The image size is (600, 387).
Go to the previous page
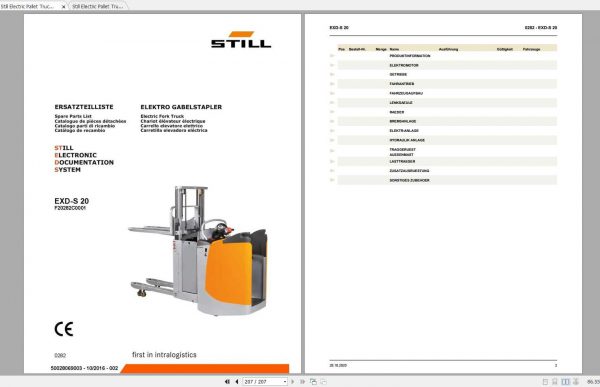[237, 382]
